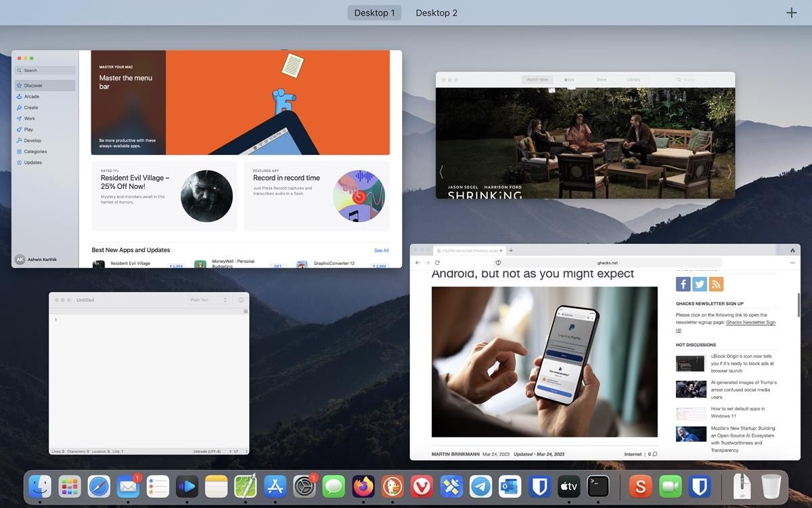Open Finder from the Dock
Viewport: 812px width, 508px height.
[40, 486]
